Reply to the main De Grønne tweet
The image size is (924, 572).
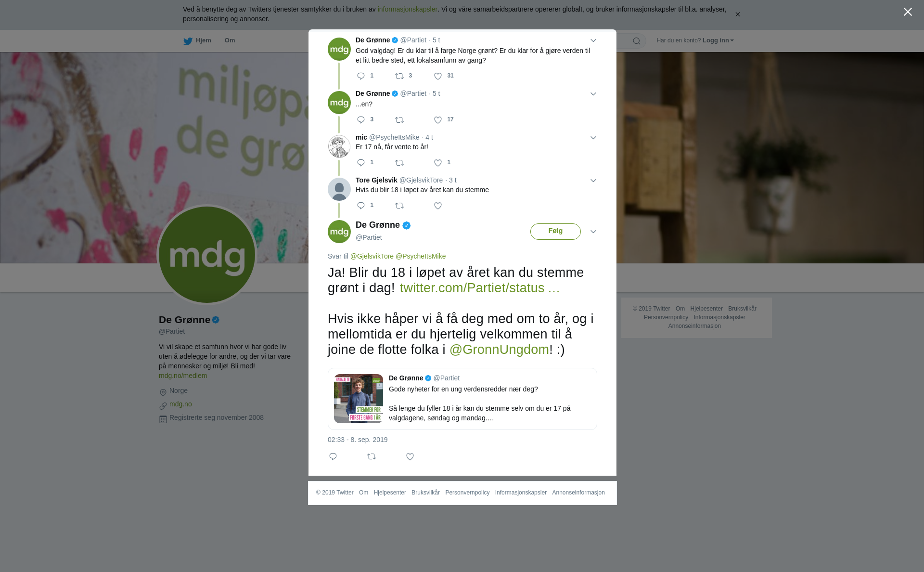(x=333, y=456)
